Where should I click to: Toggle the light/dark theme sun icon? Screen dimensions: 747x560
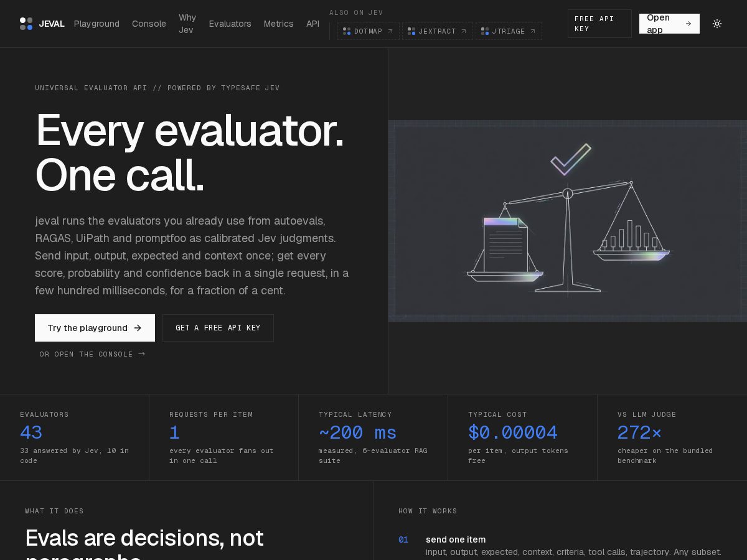[717, 24]
